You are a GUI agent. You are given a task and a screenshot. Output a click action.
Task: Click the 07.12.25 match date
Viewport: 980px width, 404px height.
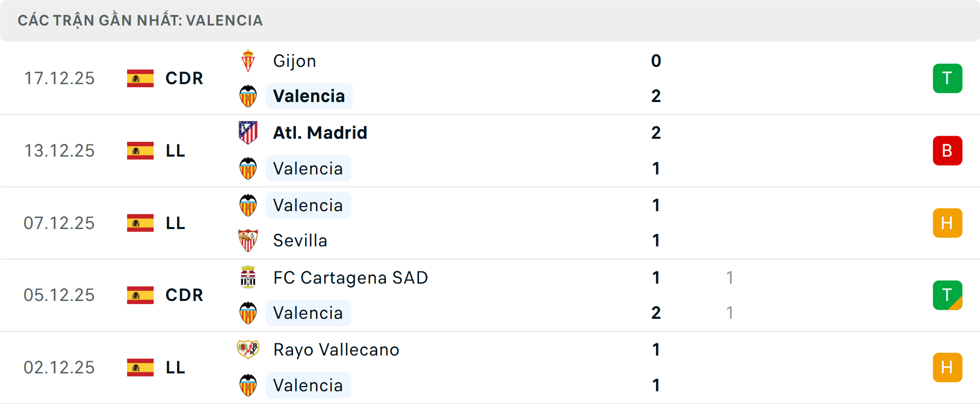click(59, 223)
